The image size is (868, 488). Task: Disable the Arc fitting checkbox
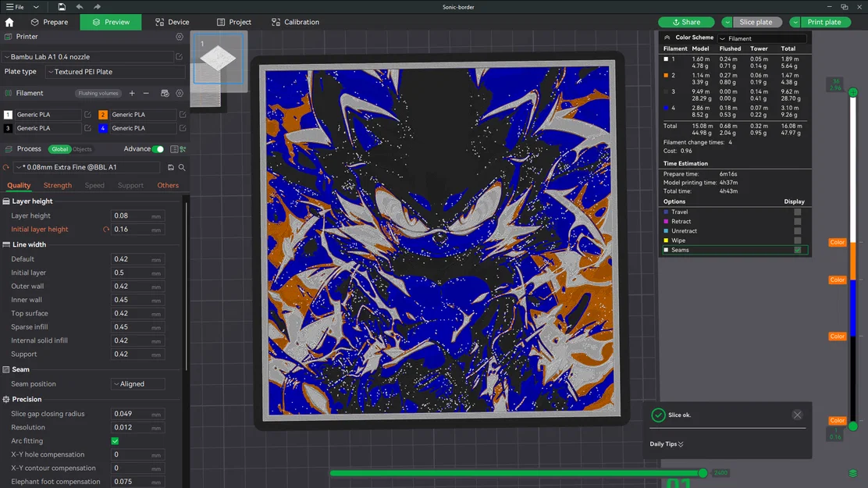(114, 440)
